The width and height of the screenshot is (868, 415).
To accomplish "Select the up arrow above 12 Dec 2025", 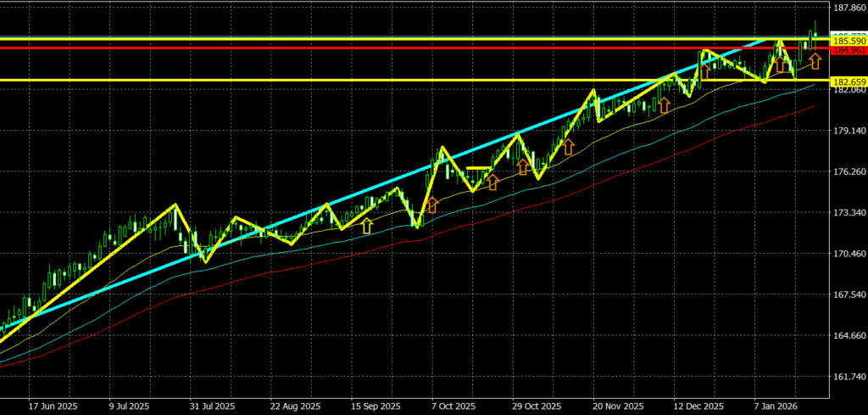I will [704, 71].
